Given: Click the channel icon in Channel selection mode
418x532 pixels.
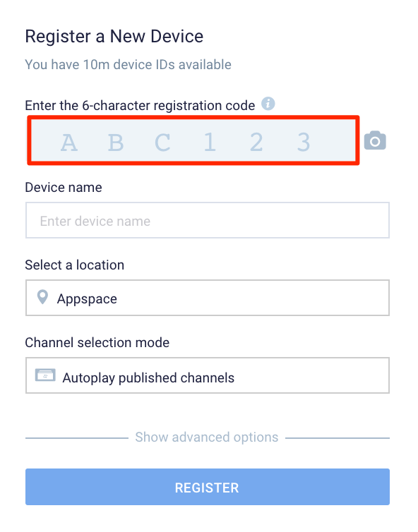Looking at the screenshot, I should [x=45, y=375].
